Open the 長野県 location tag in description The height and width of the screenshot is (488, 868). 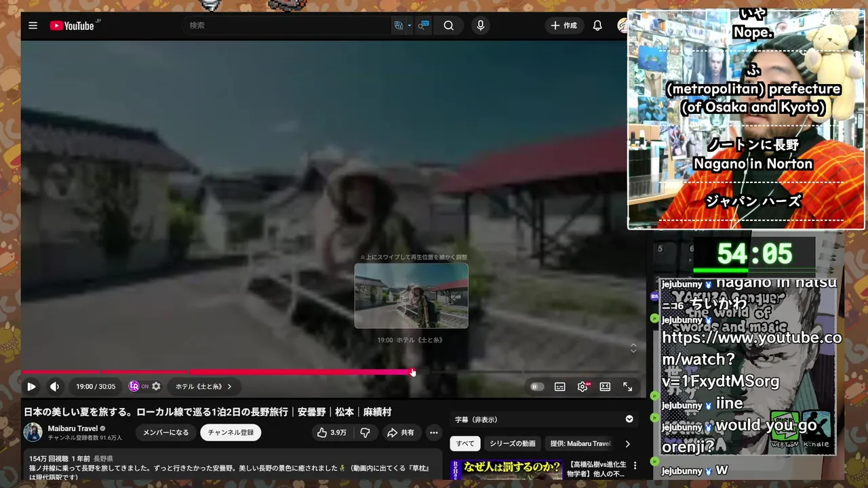(104, 459)
